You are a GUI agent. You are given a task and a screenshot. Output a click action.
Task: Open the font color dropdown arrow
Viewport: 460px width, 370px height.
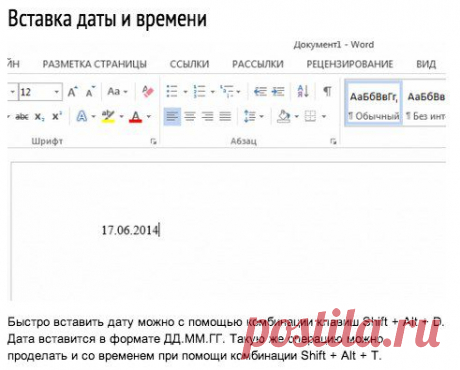point(149,116)
